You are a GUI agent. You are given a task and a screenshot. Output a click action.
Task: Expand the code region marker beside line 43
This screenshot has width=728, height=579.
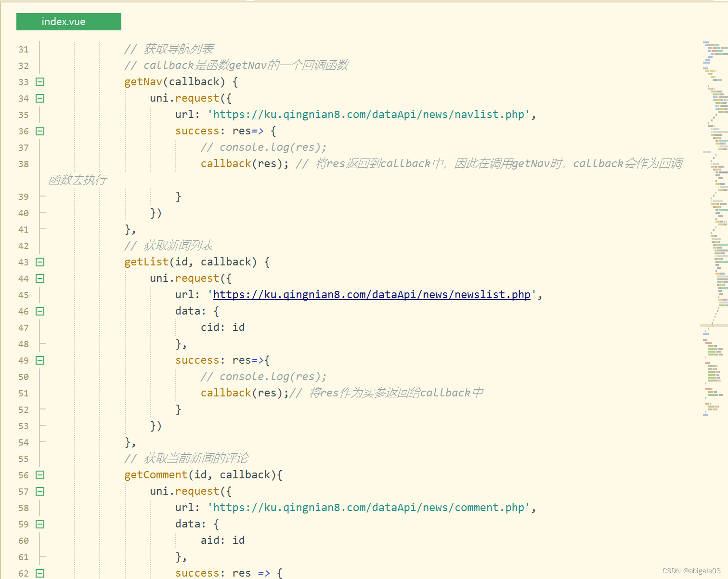pos(40,262)
